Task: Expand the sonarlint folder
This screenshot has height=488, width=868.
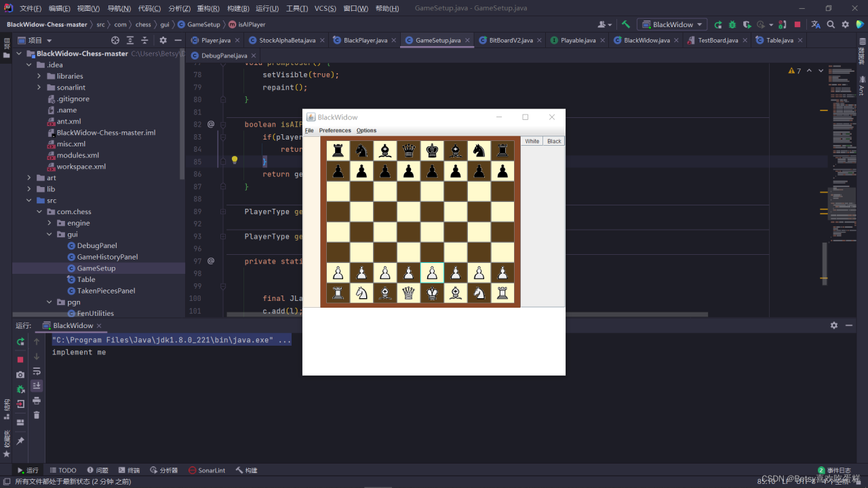Action: point(39,87)
